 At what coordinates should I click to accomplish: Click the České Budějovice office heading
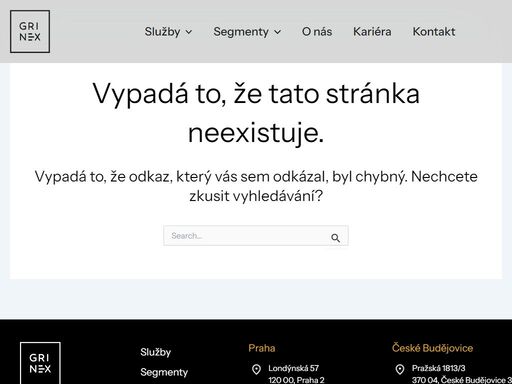(432, 348)
